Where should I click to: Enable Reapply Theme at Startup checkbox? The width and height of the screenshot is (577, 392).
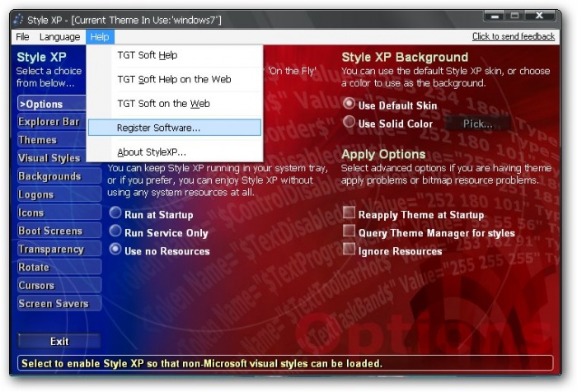[x=349, y=212]
